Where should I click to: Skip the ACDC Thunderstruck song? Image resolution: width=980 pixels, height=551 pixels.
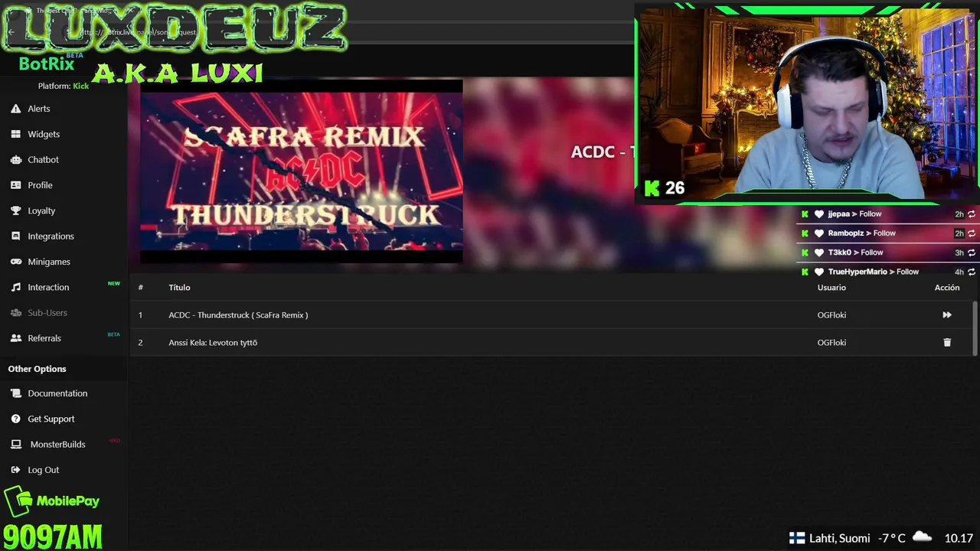pyautogui.click(x=947, y=315)
